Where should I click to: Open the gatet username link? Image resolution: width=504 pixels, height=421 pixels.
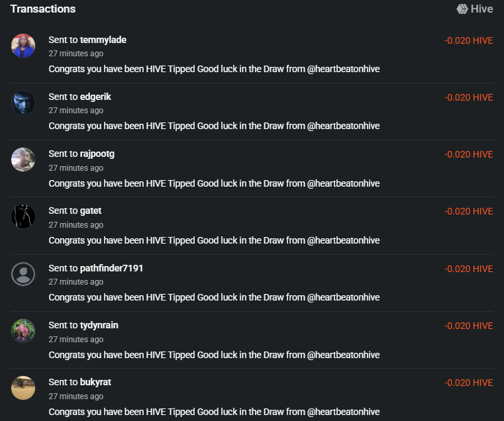[91, 210]
